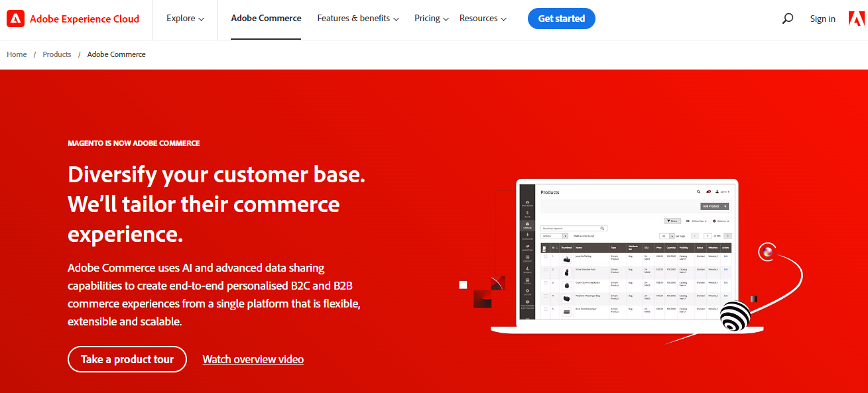Open the Pricing dropdown
This screenshot has width=868, height=393.
432,19
